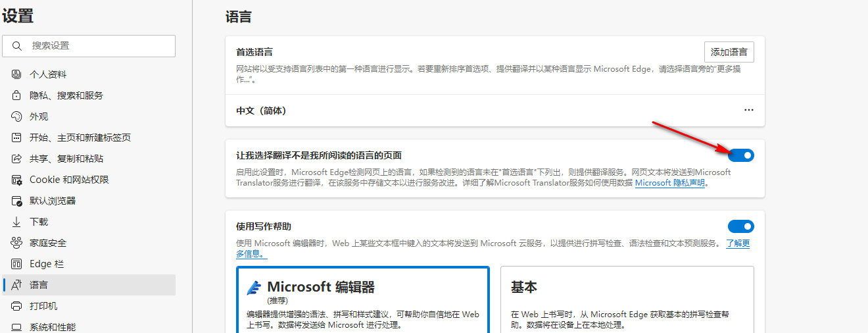Click the 开始、主页和新建标签页 icon
This screenshot has height=333, width=868.
(x=17, y=138)
